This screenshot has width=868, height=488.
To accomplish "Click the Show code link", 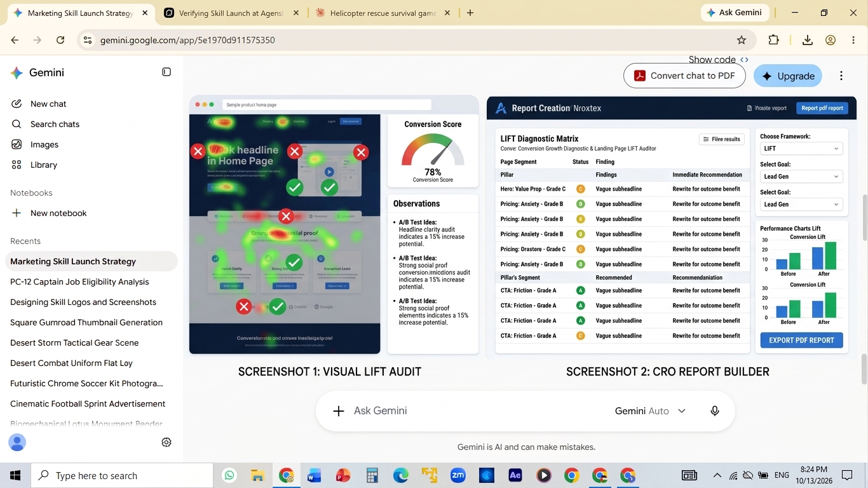I will click(x=719, y=60).
